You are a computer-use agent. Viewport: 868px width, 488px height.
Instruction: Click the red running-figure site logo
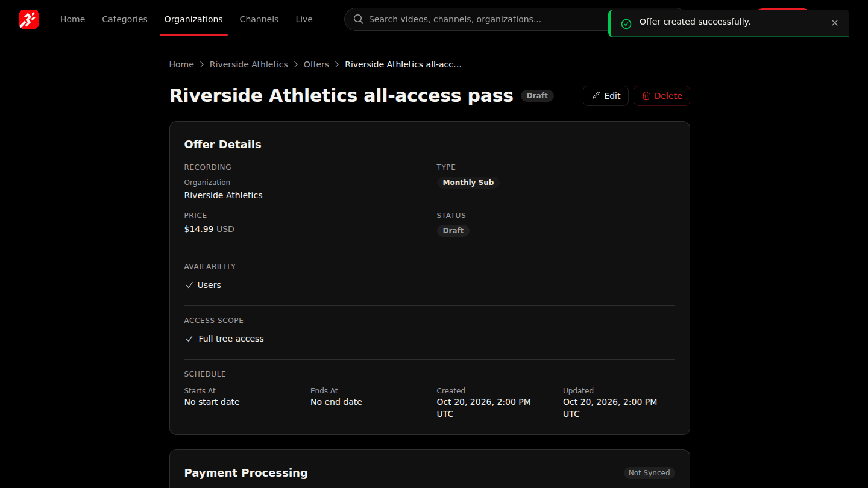(29, 19)
